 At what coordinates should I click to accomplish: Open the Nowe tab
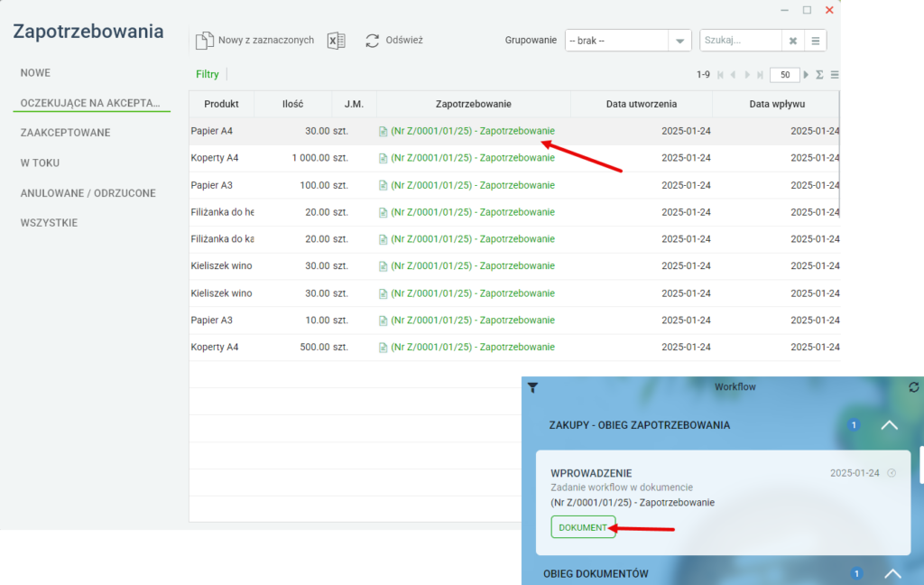click(x=35, y=73)
